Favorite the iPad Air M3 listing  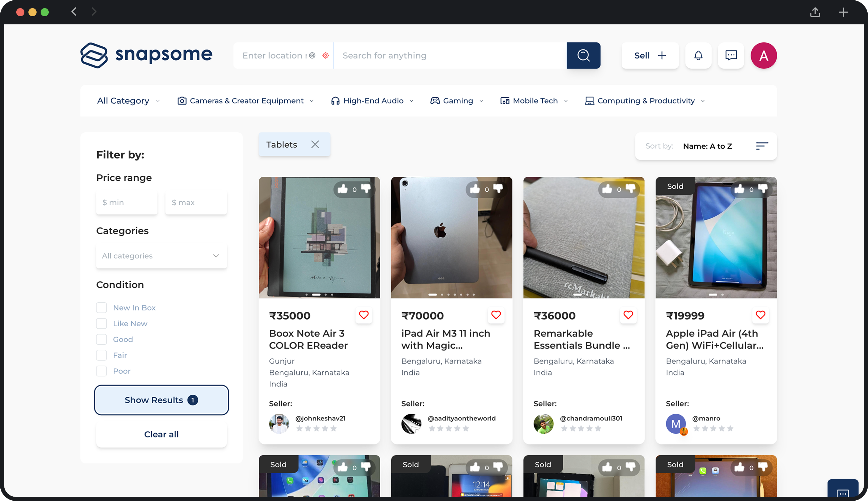point(496,315)
